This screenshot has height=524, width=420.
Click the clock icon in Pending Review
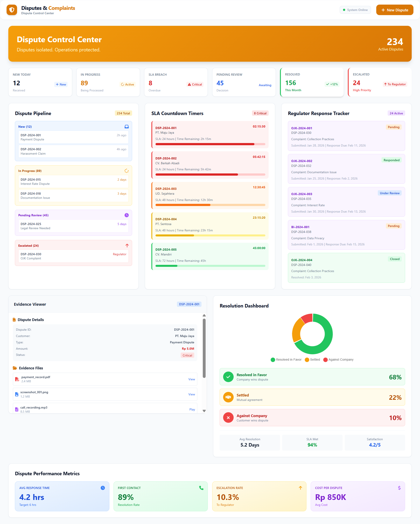(127, 215)
